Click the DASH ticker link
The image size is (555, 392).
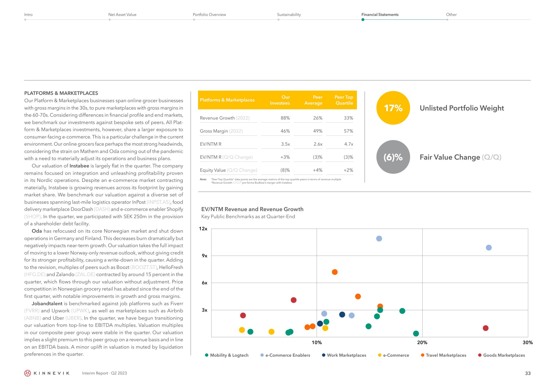pos(102,209)
